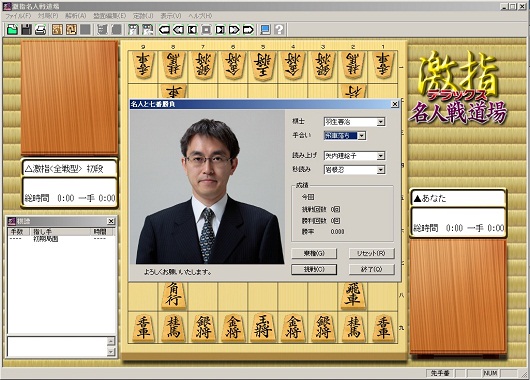
Task: Expand the 読み上げ reader dropdown
Action: 381,156
